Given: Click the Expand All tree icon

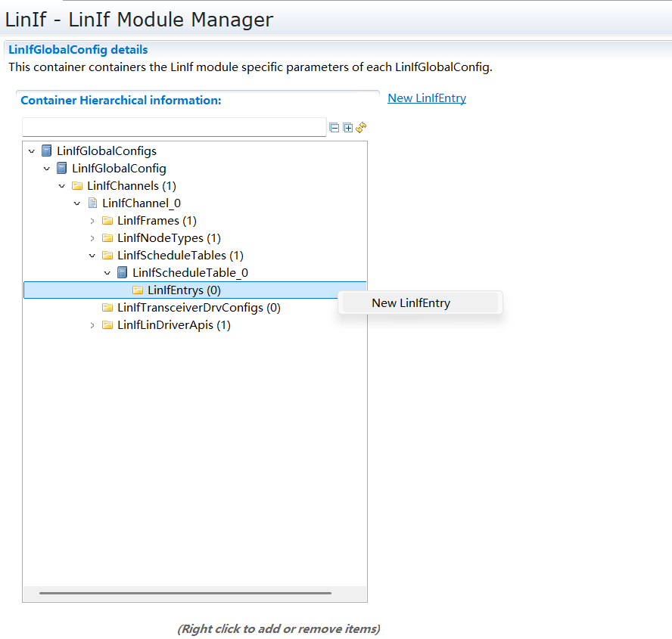Looking at the screenshot, I should click(x=348, y=128).
